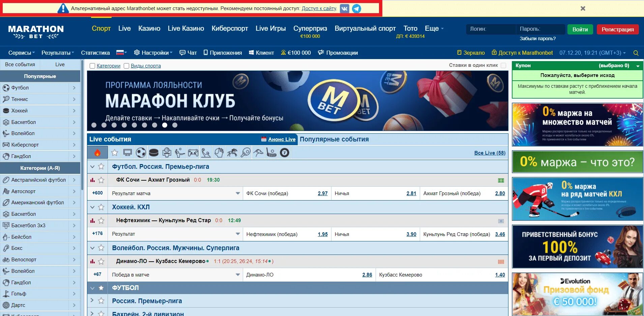
Task: Select the monitor (broadcast) Live filter icon
Action: tap(127, 153)
